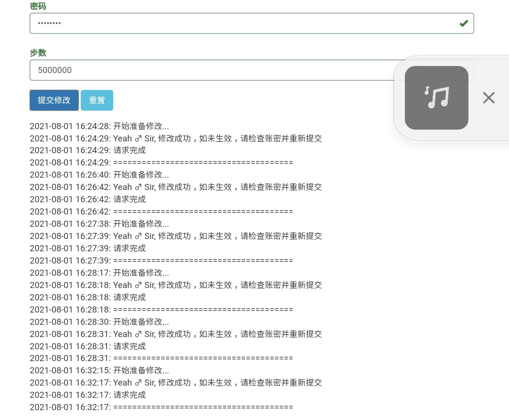Viewport: 509px width, 420px height.
Task: Select log line 16:28:31 Yeah Sir 修改成功
Action: (176, 334)
